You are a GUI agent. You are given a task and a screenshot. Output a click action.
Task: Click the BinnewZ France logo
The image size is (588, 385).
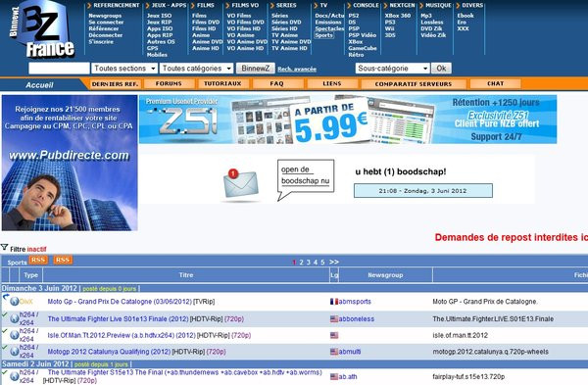pyautogui.click(x=41, y=30)
